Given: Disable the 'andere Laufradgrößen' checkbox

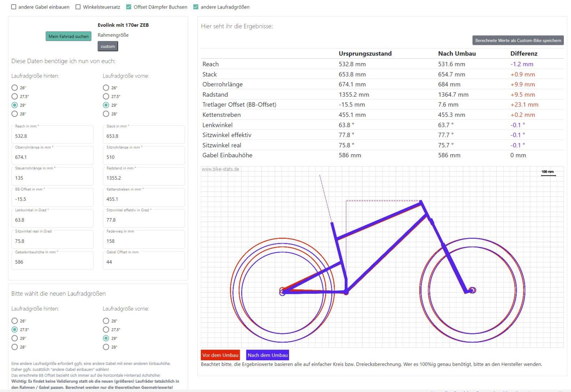Looking at the screenshot, I should point(196,7).
